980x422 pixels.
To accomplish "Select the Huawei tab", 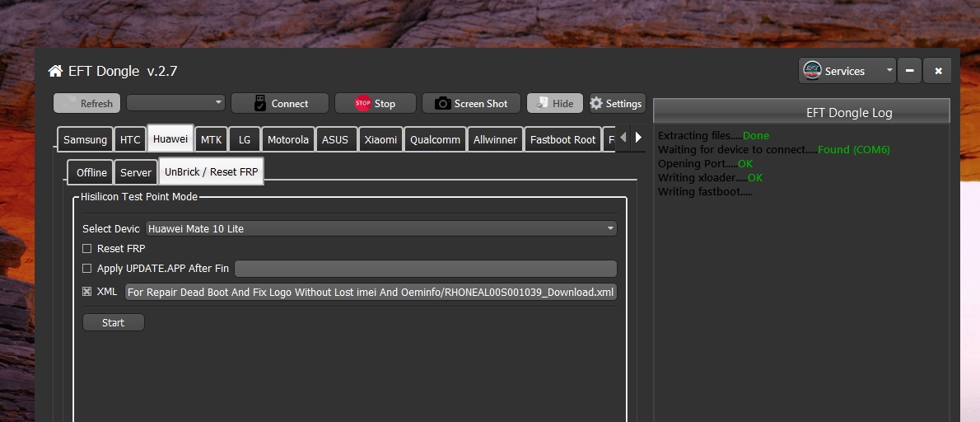I will [x=170, y=138].
